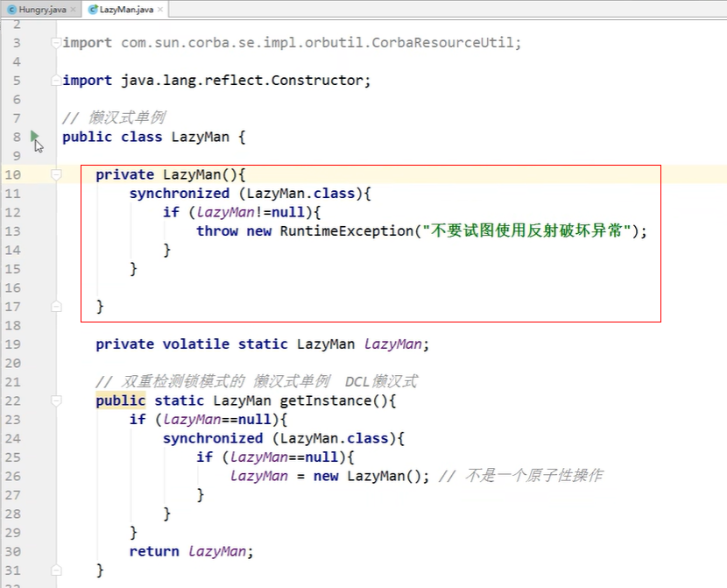Toggle the getInstance fold end marker at line 31

point(56,570)
